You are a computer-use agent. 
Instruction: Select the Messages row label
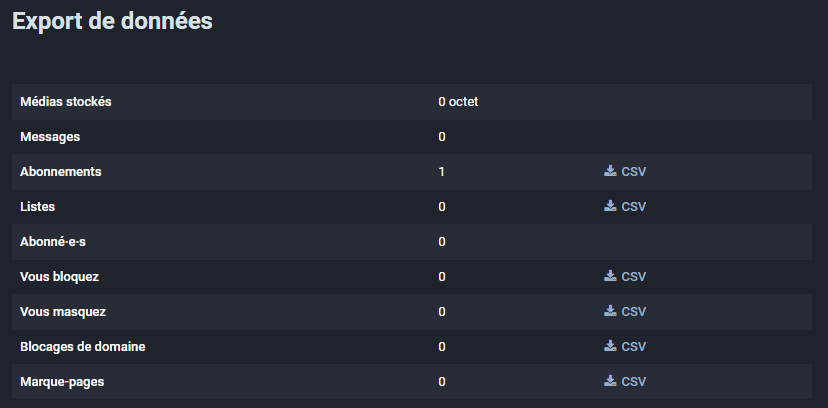click(50, 137)
